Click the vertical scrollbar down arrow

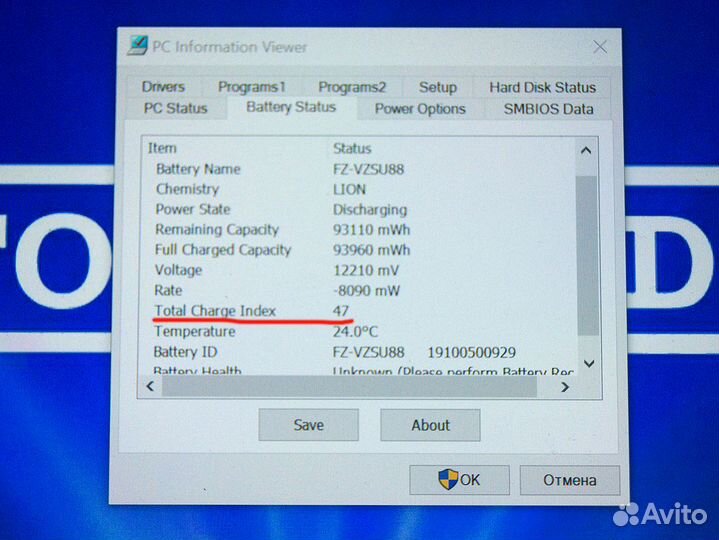[x=587, y=364]
